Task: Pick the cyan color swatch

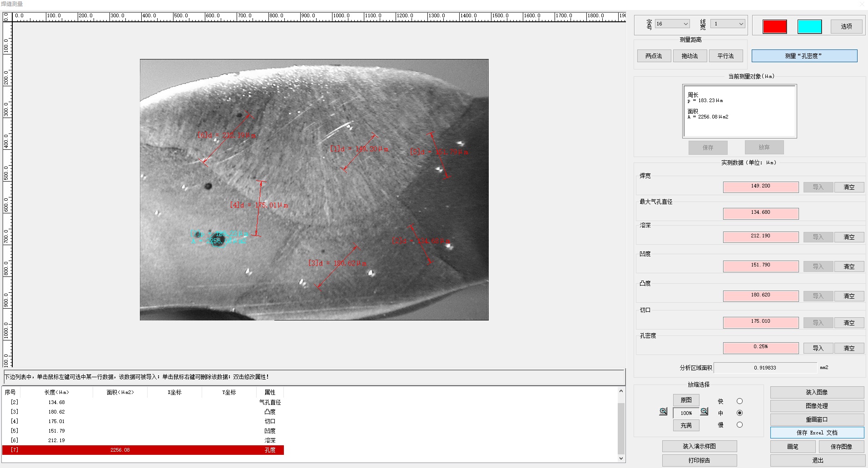Action: click(810, 26)
